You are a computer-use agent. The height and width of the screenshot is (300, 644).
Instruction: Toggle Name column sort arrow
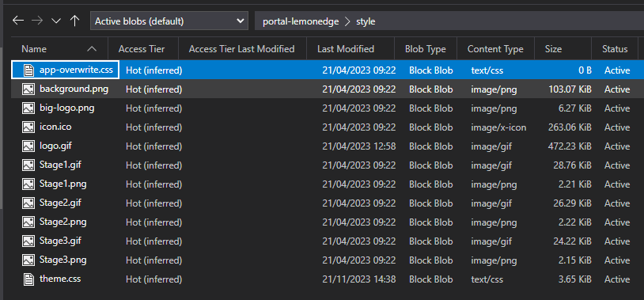click(x=92, y=49)
